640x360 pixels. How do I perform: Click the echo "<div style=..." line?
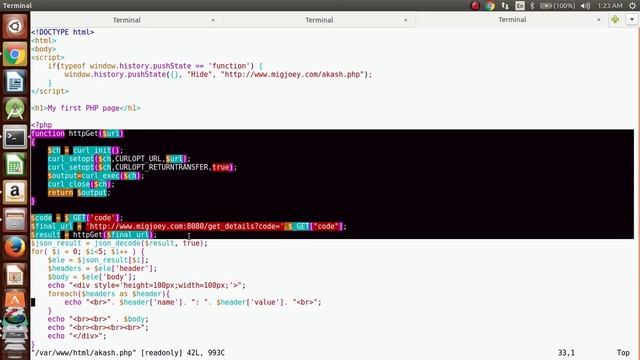click(147, 285)
